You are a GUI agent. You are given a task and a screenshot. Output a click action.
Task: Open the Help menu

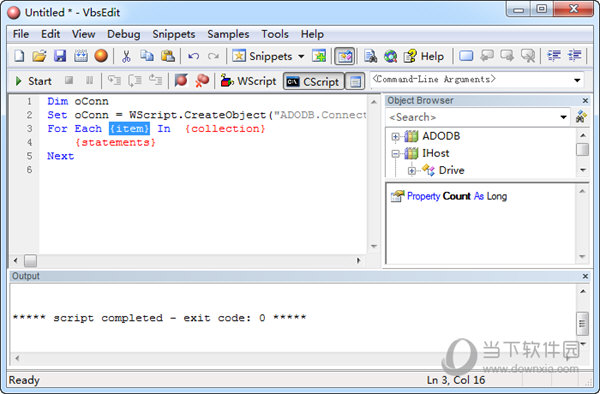(312, 34)
